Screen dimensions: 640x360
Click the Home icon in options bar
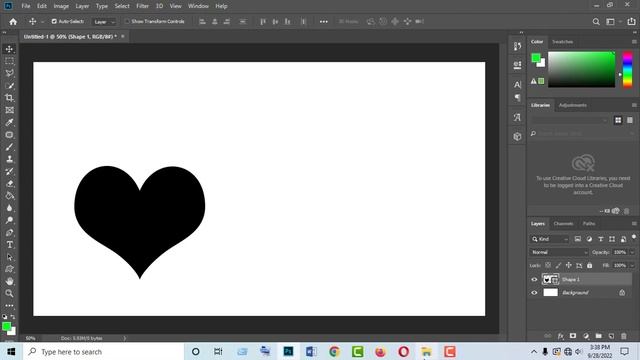point(13,22)
